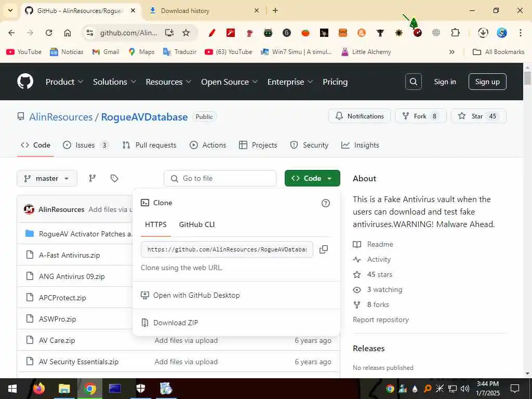Click volume icon in system tray
Viewport: 532px width, 399px height.
(x=464, y=389)
